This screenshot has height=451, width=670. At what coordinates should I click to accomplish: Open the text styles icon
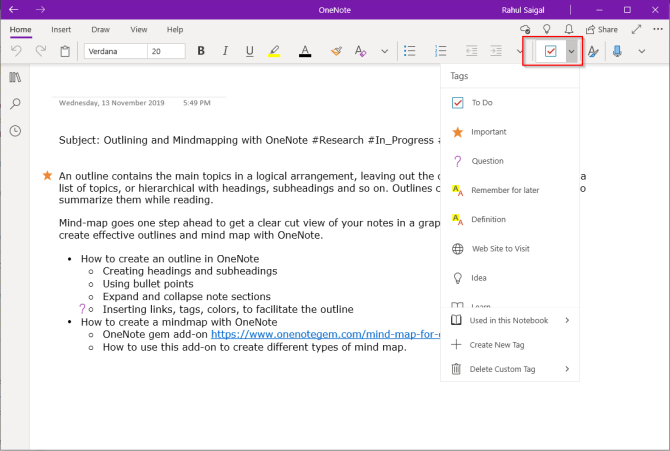tap(360, 51)
